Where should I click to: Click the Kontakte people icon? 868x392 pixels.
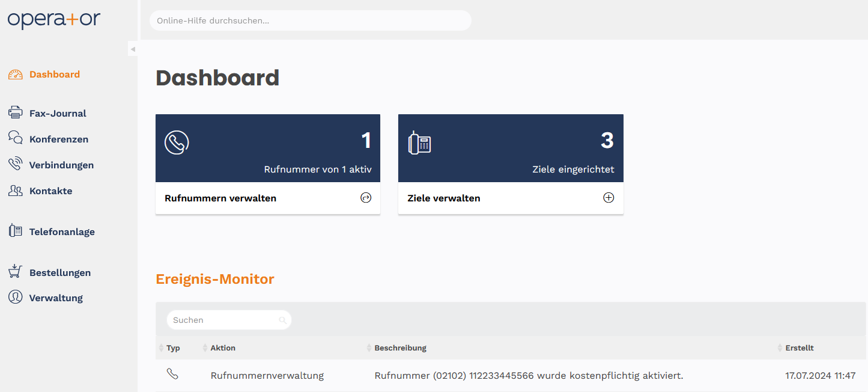(x=16, y=191)
